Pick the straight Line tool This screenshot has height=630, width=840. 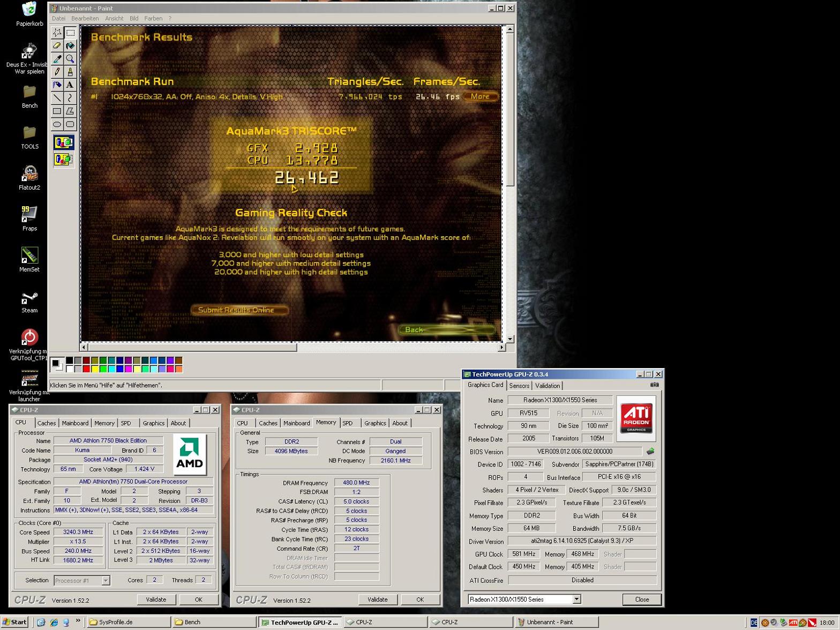(x=57, y=98)
